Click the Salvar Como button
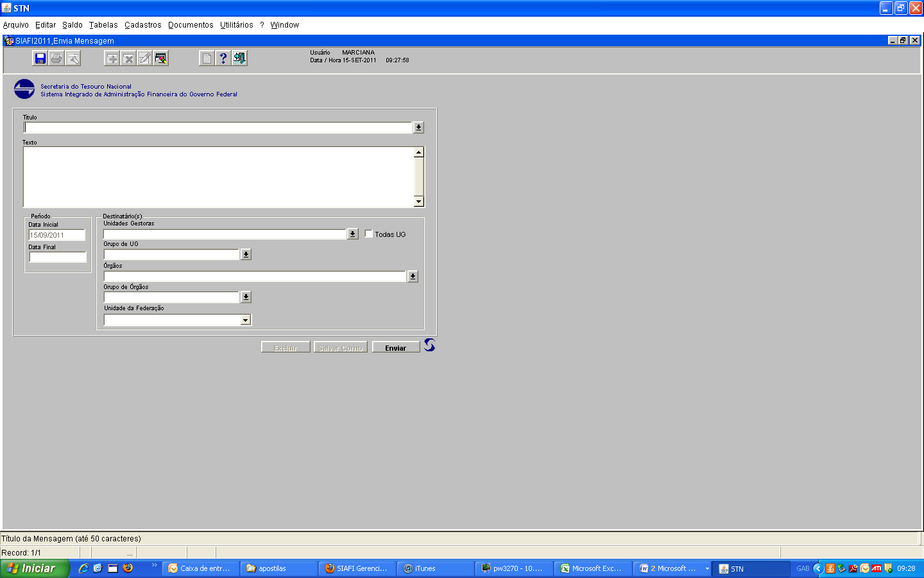This screenshot has width=924, height=578. coord(340,347)
